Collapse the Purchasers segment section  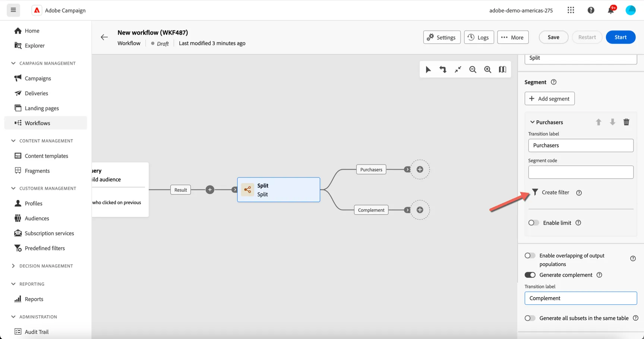[x=532, y=122]
